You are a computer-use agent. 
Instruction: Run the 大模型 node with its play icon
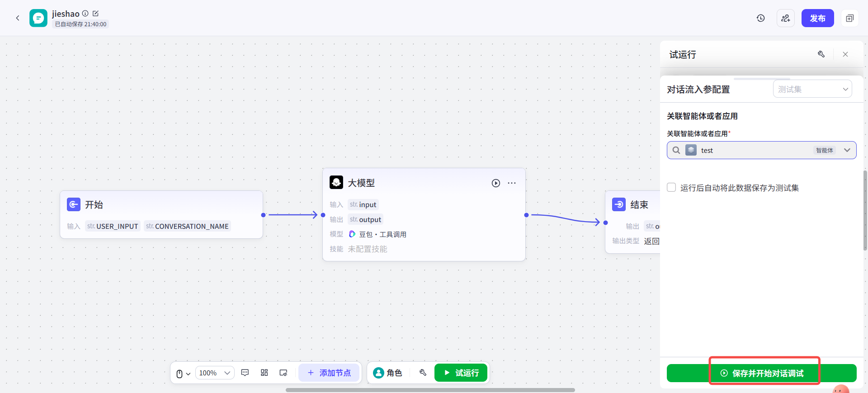[496, 183]
